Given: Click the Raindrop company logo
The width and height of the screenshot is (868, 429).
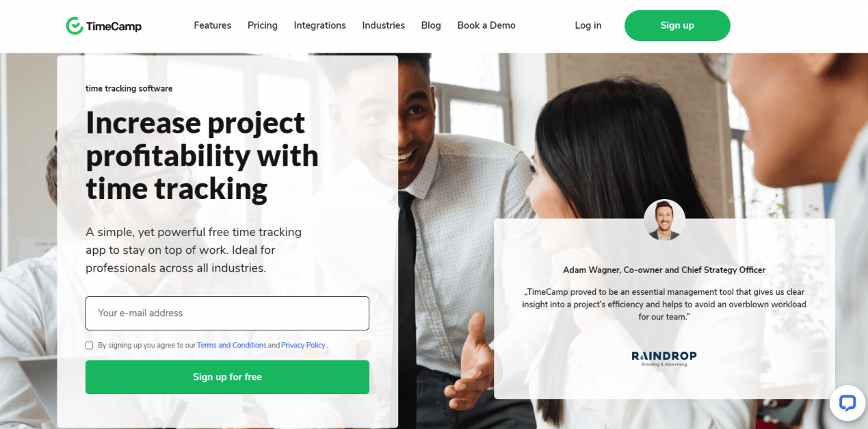Looking at the screenshot, I should point(663,358).
